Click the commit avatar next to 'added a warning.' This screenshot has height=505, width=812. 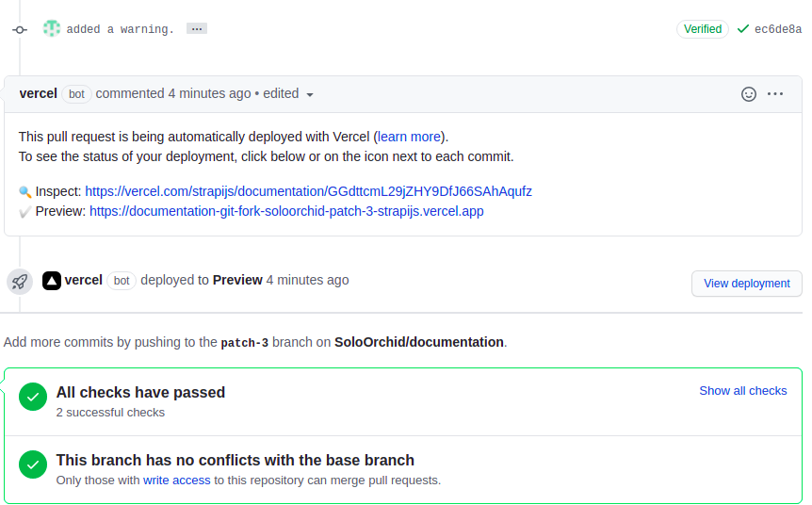click(51, 28)
